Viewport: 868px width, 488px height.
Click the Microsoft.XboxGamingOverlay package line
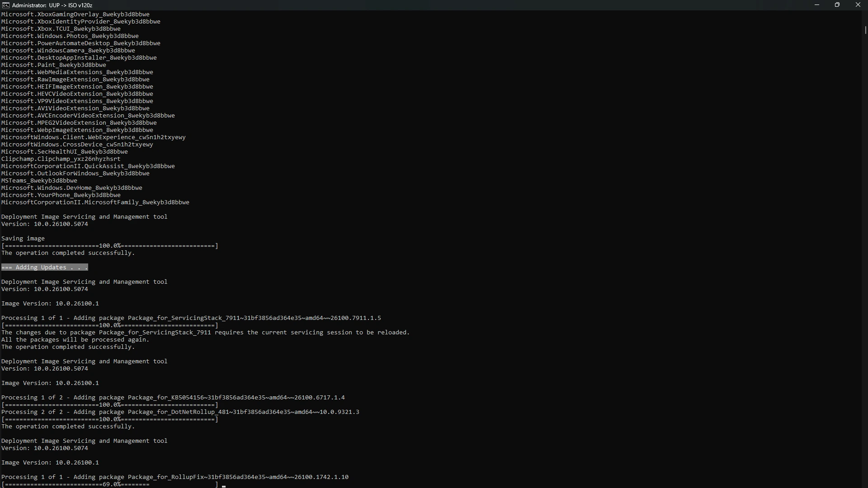click(x=75, y=14)
